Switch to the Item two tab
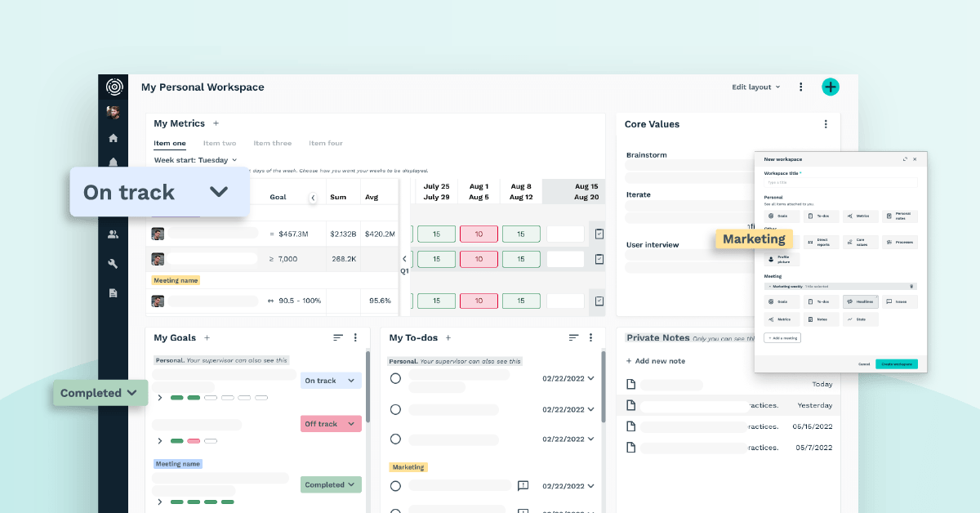The height and width of the screenshot is (513, 980). (x=219, y=143)
